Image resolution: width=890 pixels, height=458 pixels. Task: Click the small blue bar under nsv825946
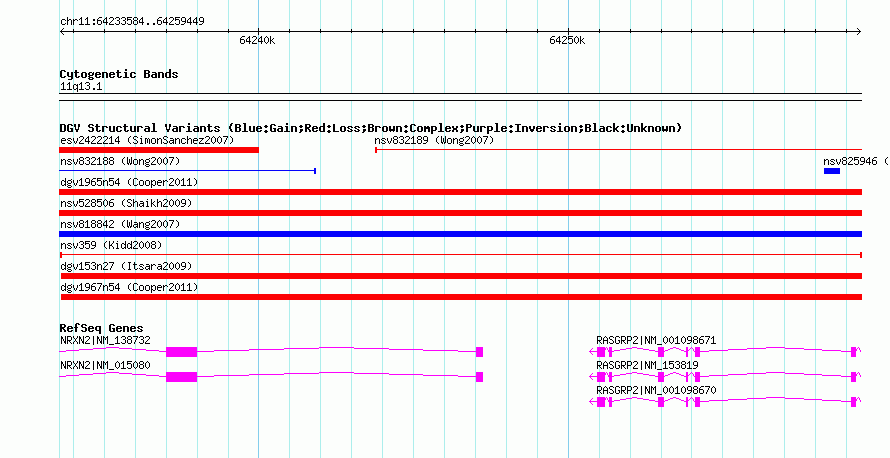[832, 171]
